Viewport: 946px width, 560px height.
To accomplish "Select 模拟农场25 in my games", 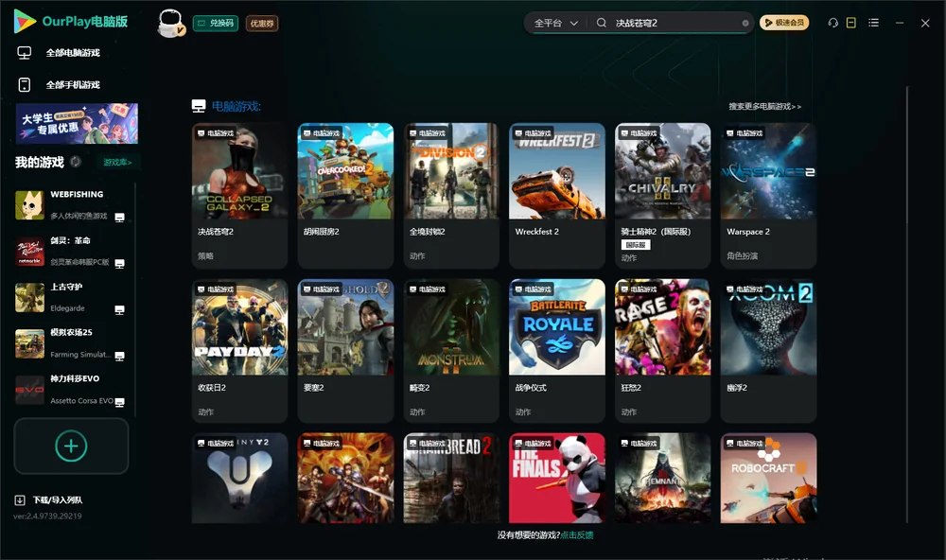I will pyautogui.click(x=71, y=343).
